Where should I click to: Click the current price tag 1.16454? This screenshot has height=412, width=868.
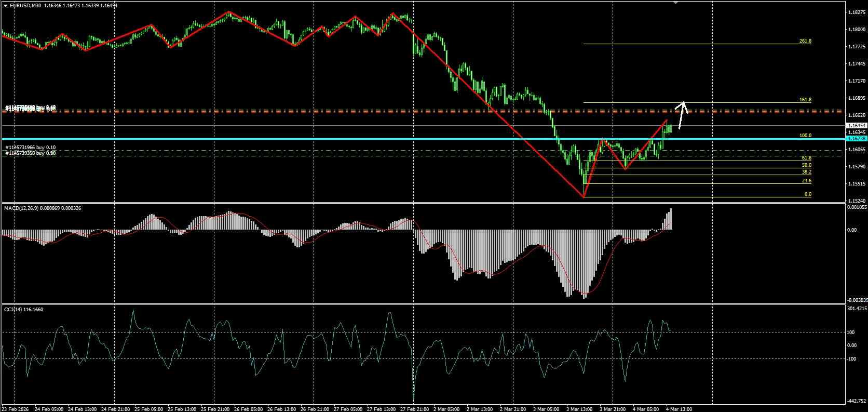point(856,126)
